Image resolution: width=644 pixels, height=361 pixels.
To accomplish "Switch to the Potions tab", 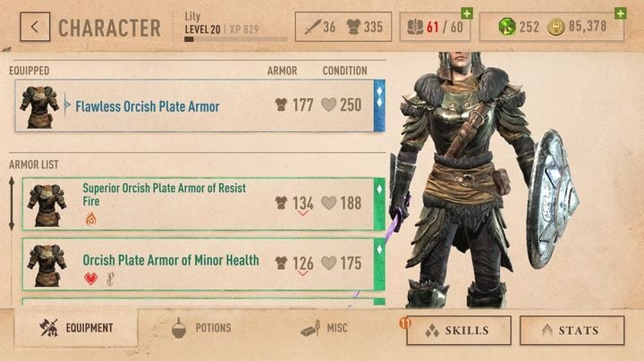I will point(201,328).
